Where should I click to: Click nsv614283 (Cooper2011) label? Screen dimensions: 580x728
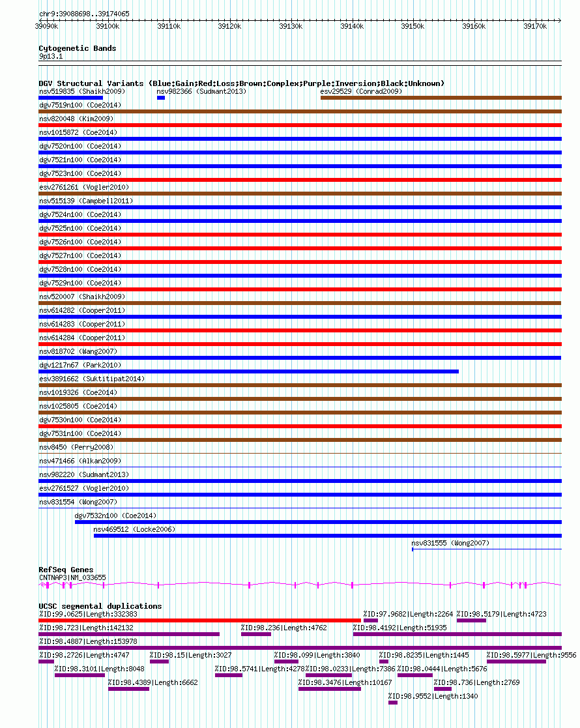pyautogui.click(x=82, y=324)
